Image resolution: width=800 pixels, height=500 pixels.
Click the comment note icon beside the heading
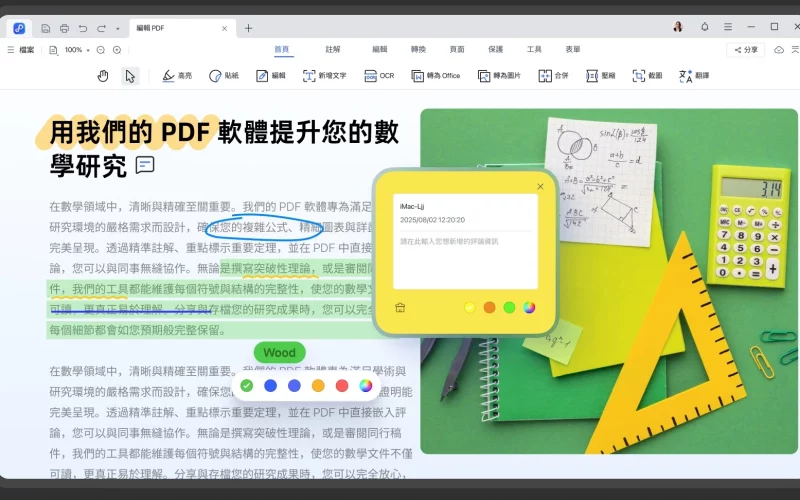tap(145, 165)
